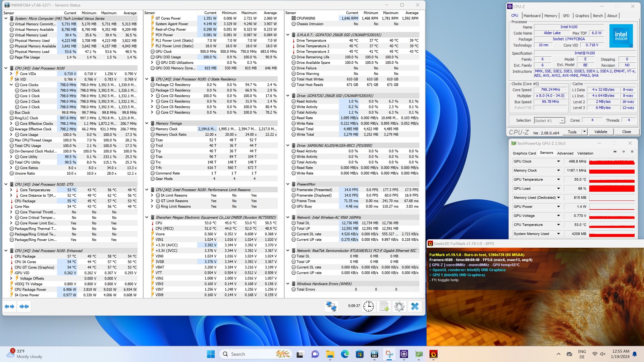Open the SPD tab in CPU-Z
The width and height of the screenshot is (644, 362).
pos(566,16)
